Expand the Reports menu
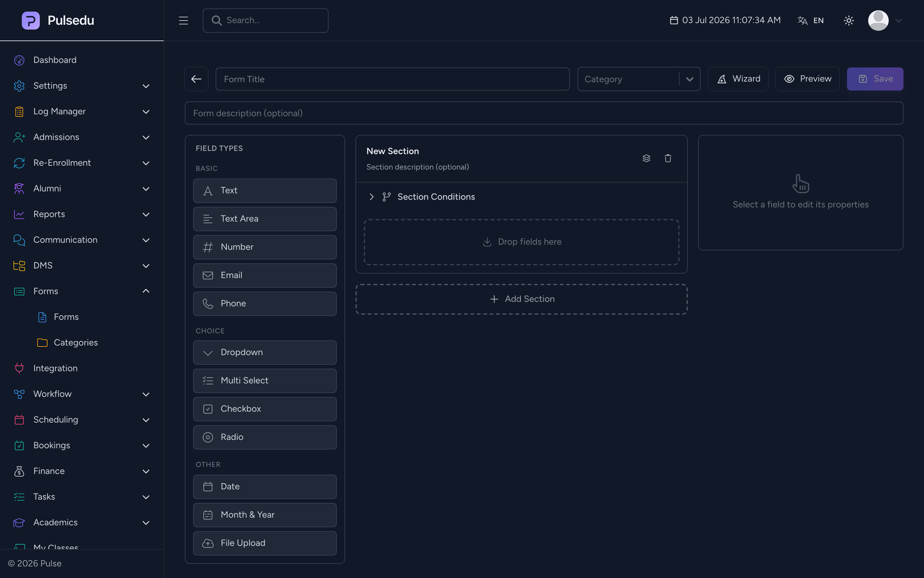This screenshot has width=924, height=578. pos(82,214)
